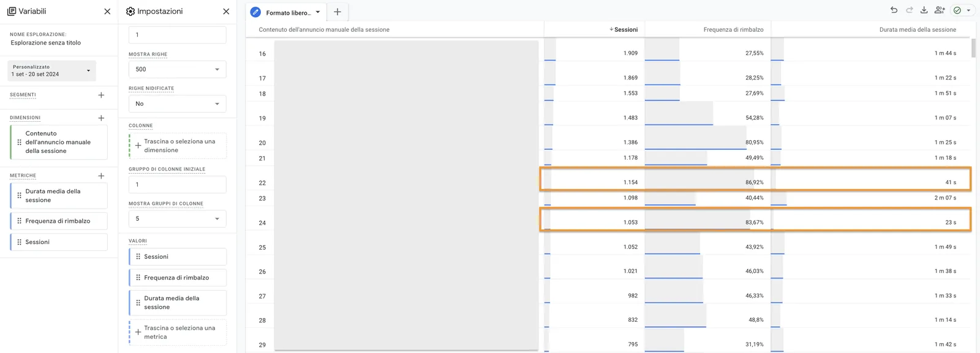This screenshot has width=980, height=353.
Task: Click the duration 1 m 42 s in row 29
Action: coord(945,344)
